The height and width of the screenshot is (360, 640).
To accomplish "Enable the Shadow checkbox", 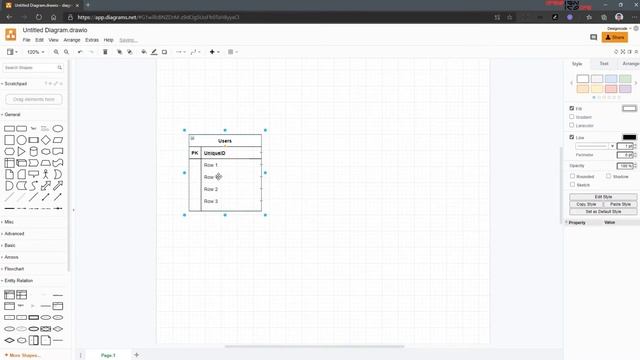I will 609,176.
